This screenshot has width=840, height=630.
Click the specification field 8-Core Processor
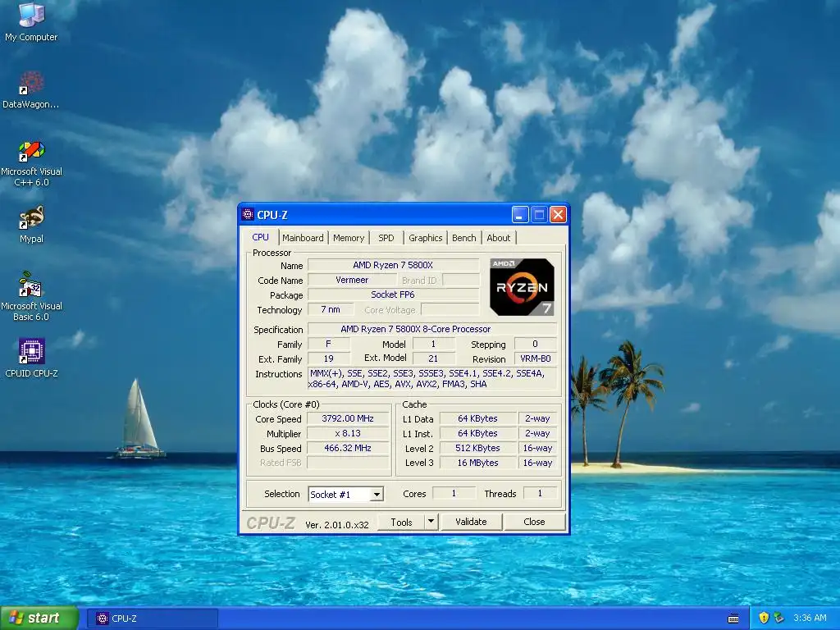(x=432, y=329)
